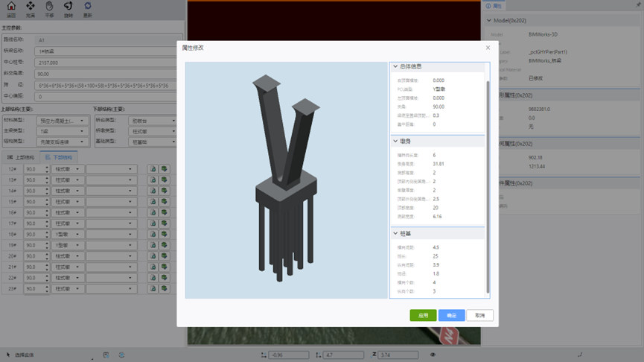Click the 充满 fit-view icon
The width and height of the screenshot is (644, 362).
click(31, 6)
